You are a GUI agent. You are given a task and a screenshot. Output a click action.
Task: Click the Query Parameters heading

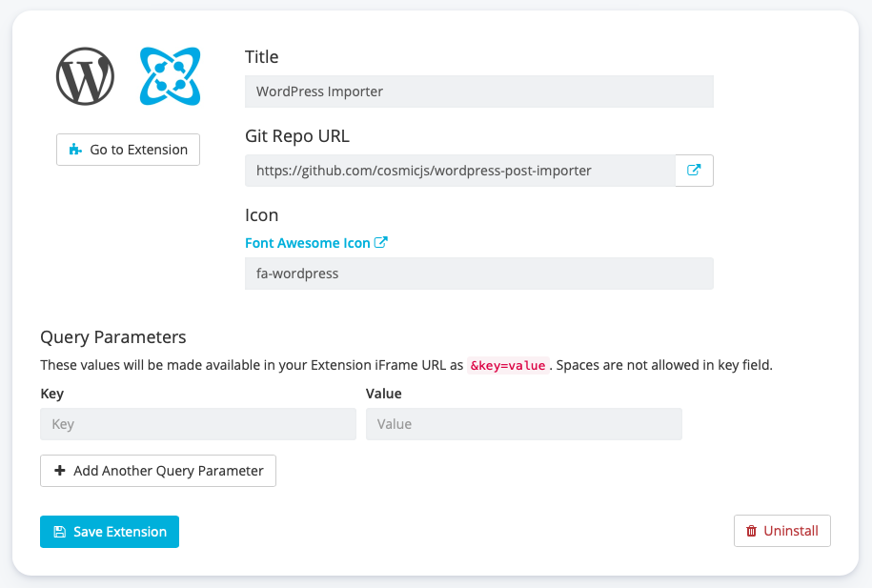pos(112,337)
